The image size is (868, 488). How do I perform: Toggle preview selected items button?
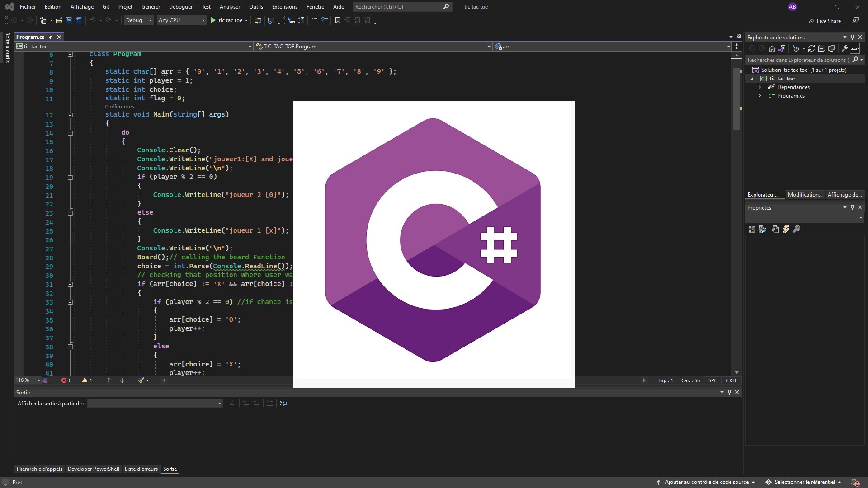click(x=855, y=48)
